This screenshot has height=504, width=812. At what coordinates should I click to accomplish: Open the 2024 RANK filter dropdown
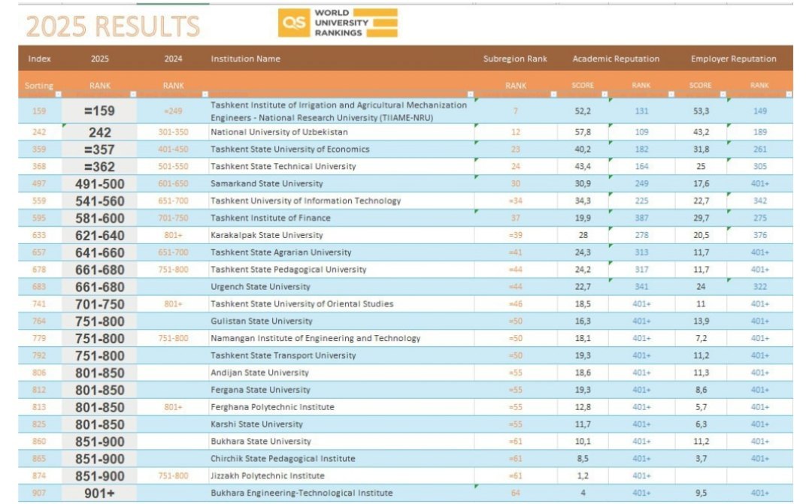[x=205, y=95]
